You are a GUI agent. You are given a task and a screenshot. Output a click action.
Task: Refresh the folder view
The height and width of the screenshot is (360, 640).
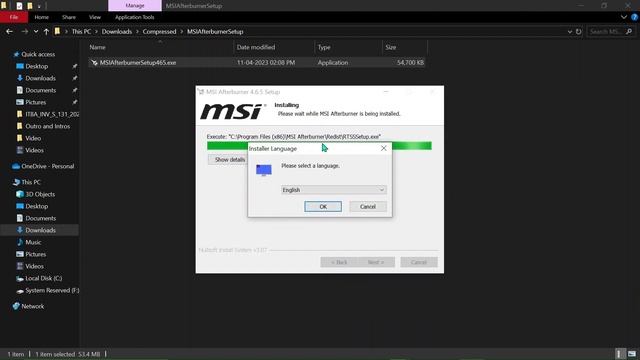(x=578, y=31)
